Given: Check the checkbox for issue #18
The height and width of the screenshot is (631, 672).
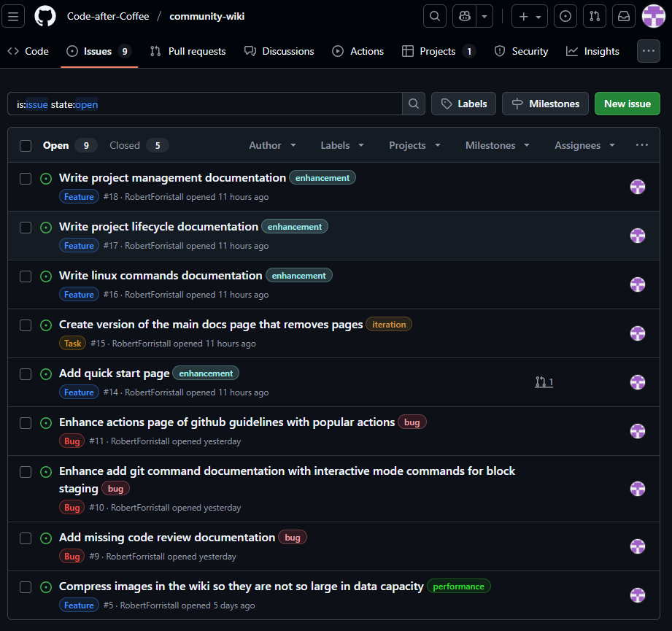Looking at the screenshot, I should pos(26,179).
